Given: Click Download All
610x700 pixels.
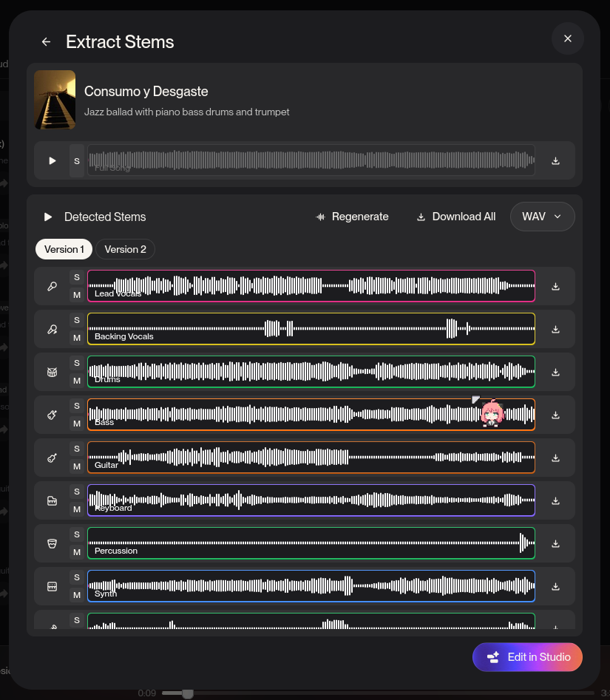Looking at the screenshot, I should [455, 217].
